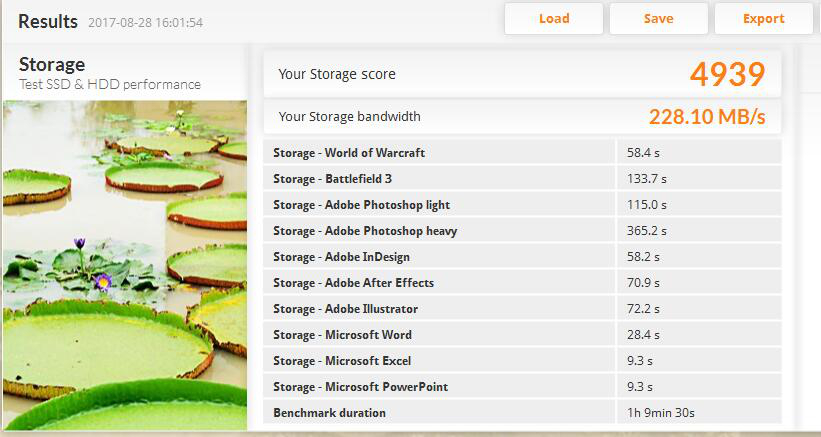Screen dimensions: 821x437
Task: Click the Load button
Action: click(553, 18)
